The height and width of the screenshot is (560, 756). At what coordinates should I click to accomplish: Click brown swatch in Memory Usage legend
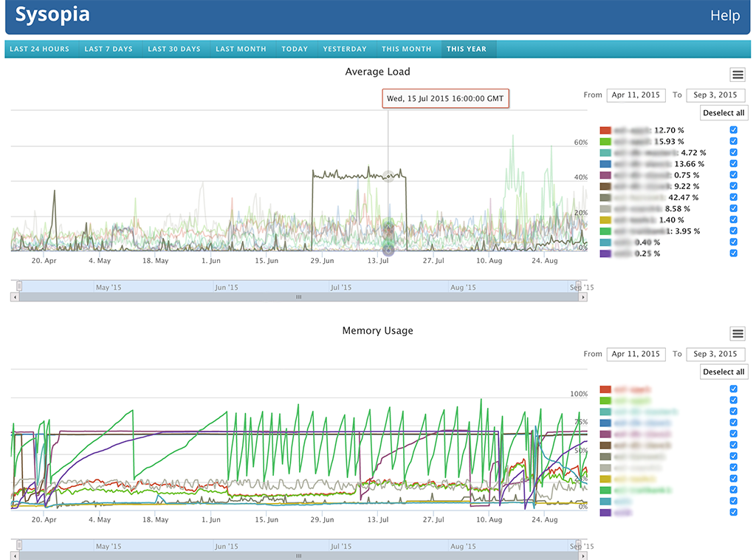605,445
